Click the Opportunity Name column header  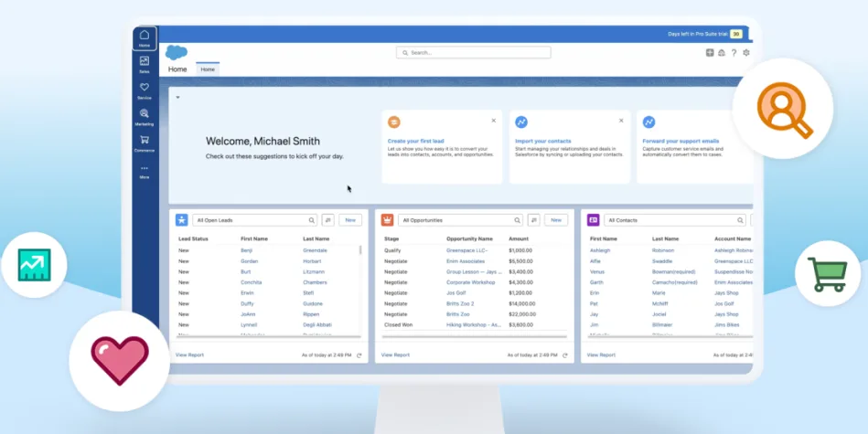tap(469, 238)
